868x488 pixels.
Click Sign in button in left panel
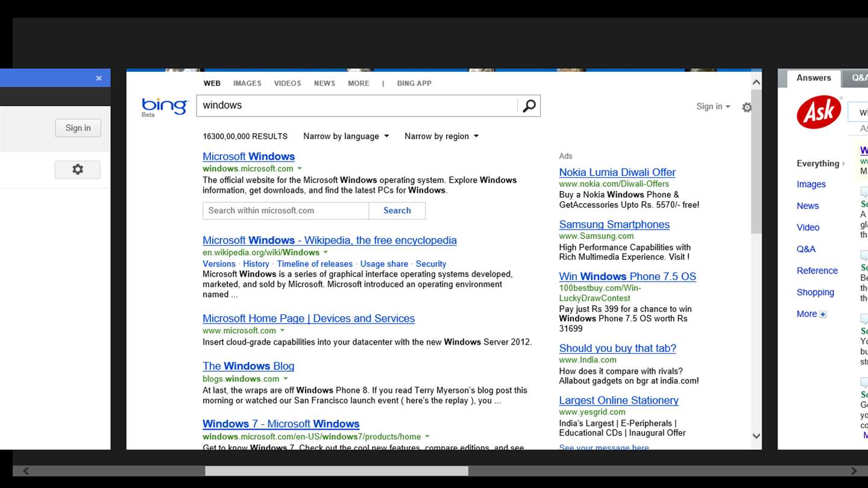(78, 128)
